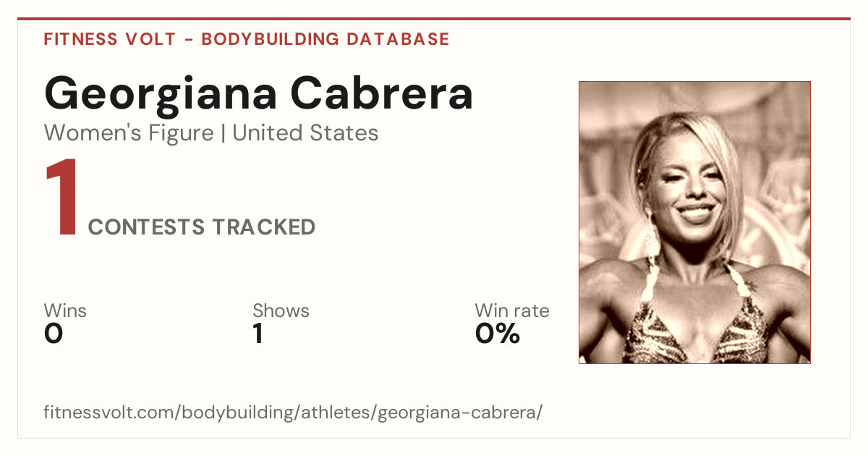Click the Fitness Volt Bodybuilding Database header
Viewport: 868px width, 456px height.
click(247, 39)
